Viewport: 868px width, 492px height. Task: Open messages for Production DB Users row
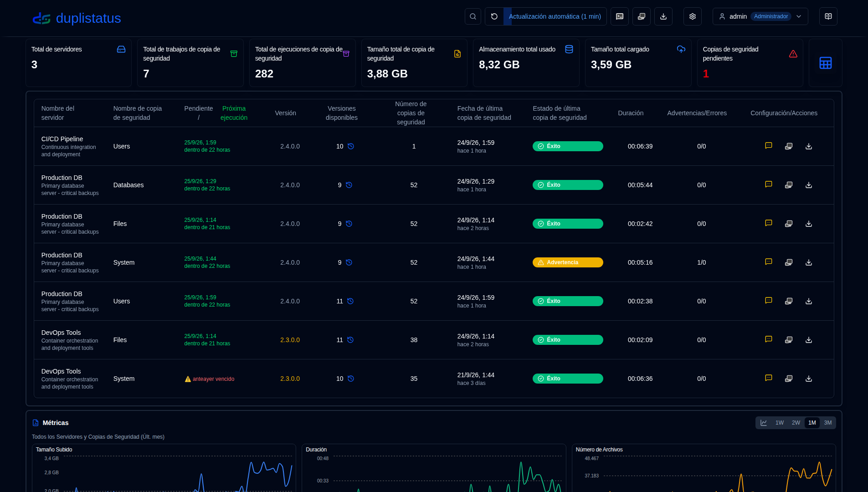(769, 301)
